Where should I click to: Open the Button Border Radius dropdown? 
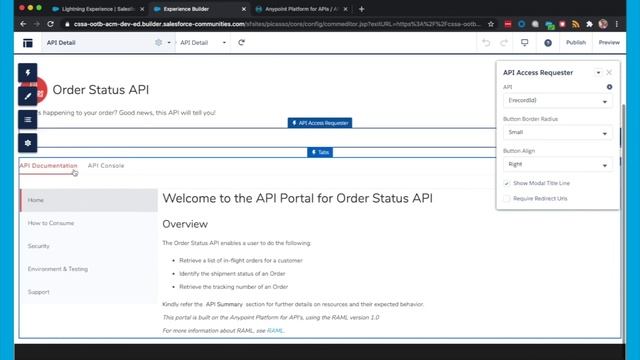[558, 133]
